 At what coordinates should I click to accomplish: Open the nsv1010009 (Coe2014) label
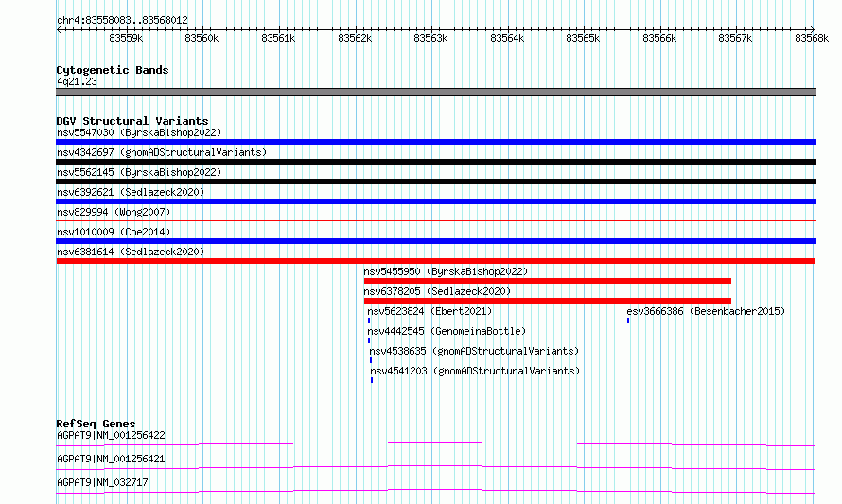click(114, 232)
